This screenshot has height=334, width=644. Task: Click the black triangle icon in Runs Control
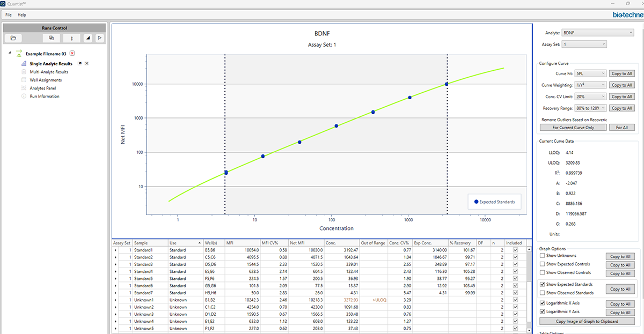(88, 38)
